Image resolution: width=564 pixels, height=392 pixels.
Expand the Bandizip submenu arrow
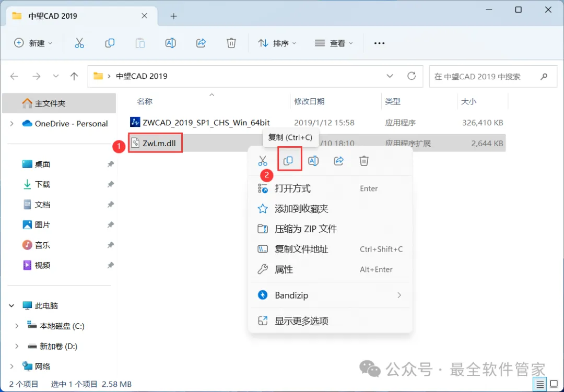(399, 295)
